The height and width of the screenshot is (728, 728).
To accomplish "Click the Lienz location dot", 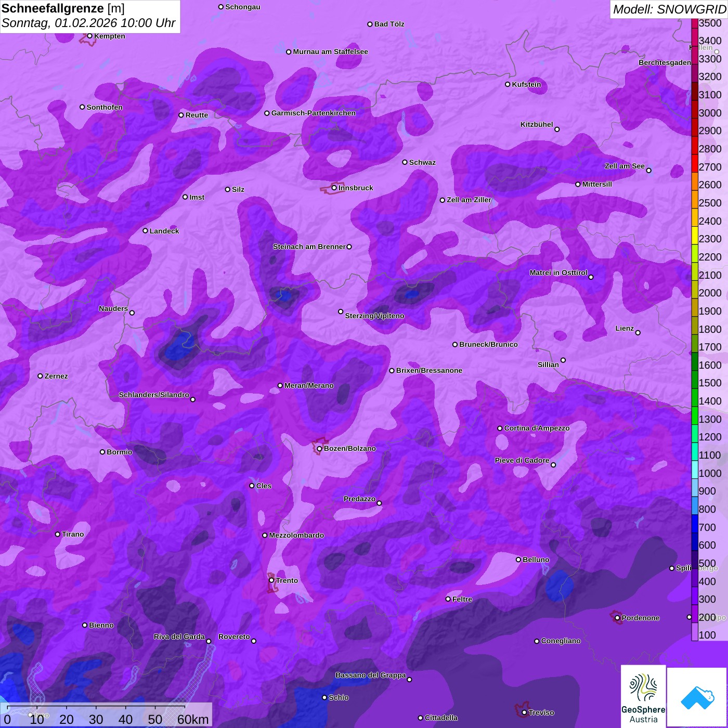I will 638,333.
